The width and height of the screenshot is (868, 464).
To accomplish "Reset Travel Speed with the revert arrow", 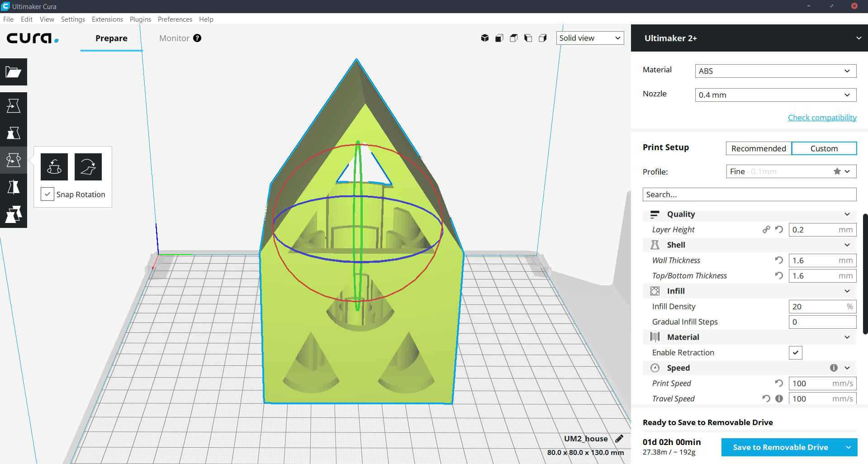I will [x=766, y=399].
